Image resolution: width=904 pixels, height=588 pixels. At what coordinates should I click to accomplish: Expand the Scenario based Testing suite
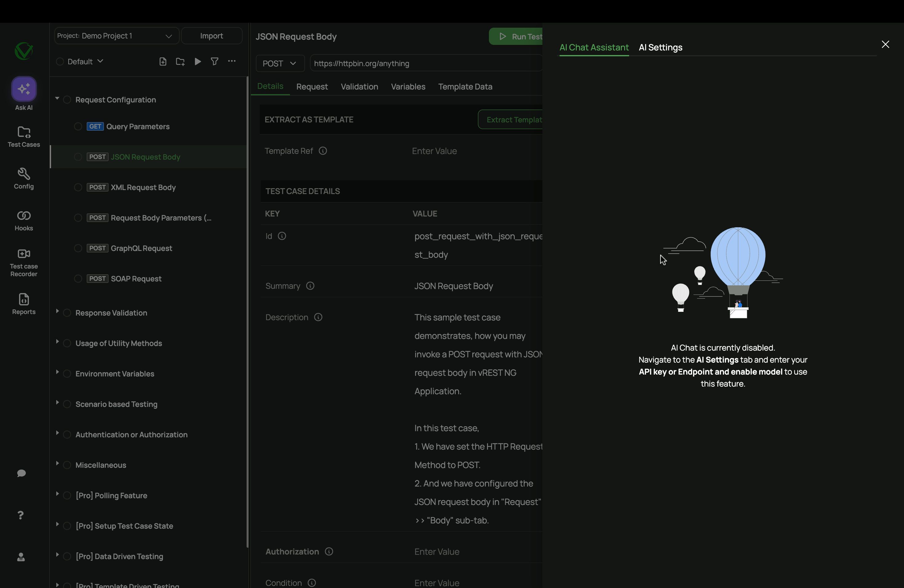57,403
